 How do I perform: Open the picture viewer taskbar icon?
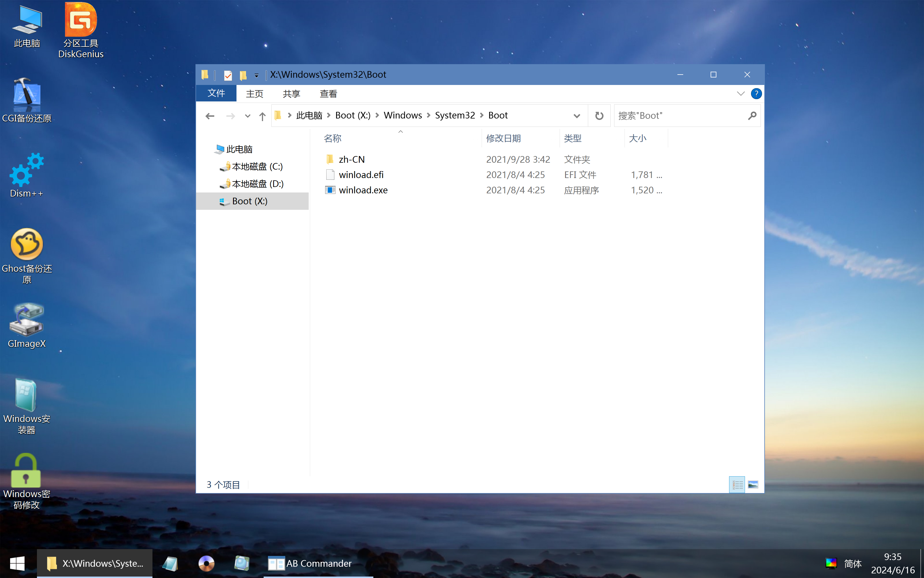pyautogui.click(x=242, y=564)
